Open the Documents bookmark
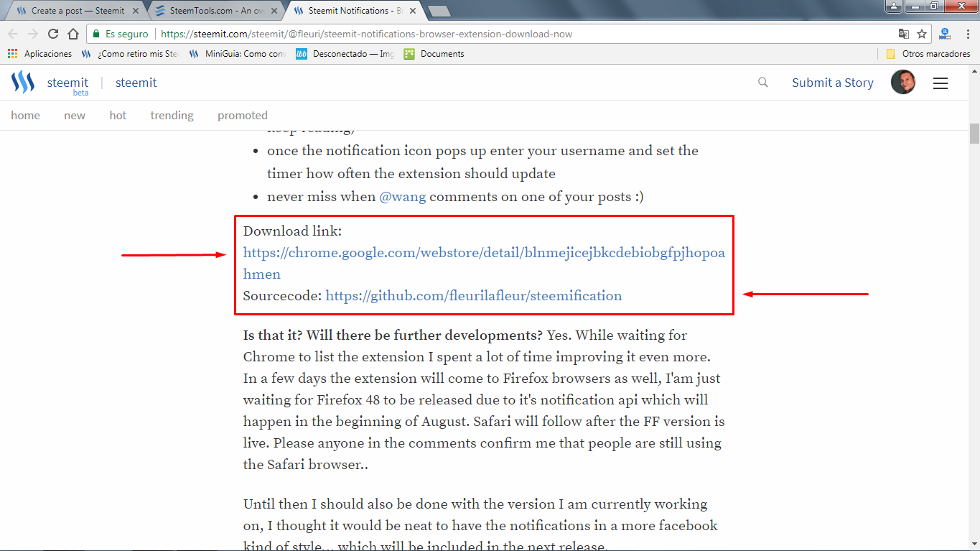The image size is (980, 551). pos(434,54)
